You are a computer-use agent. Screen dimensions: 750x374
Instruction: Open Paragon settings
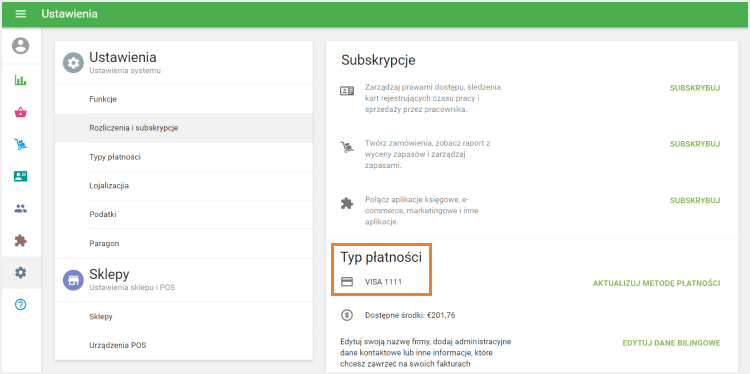[x=184, y=243]
